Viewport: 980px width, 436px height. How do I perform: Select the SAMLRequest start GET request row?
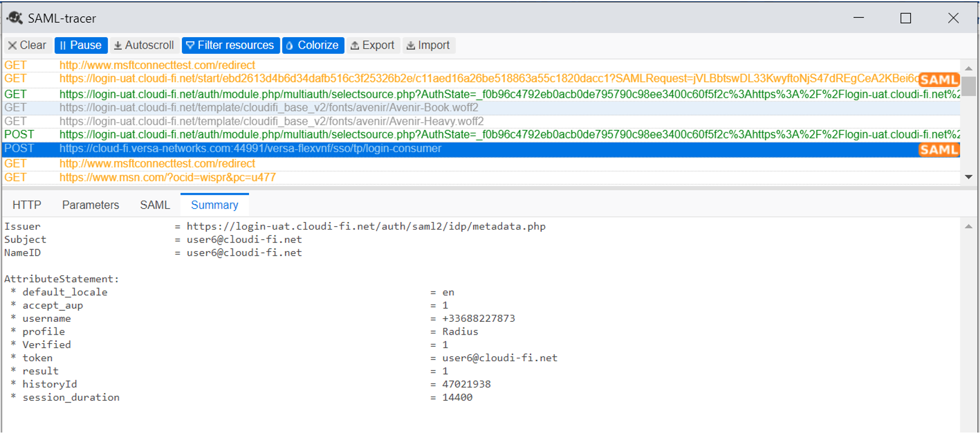point(481,79)
